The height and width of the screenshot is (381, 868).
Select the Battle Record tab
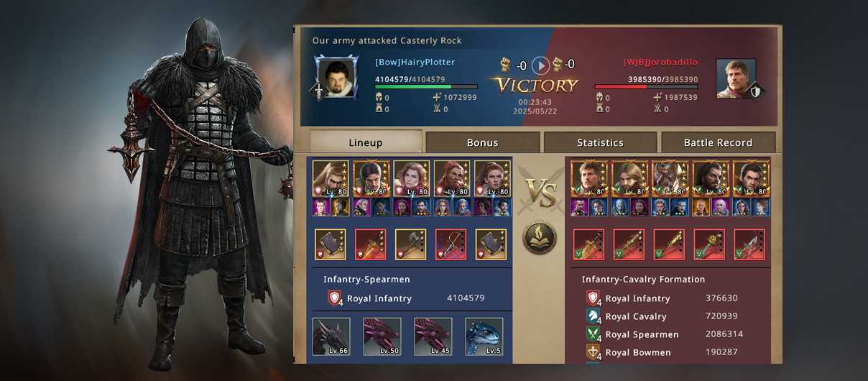click(x=719, y=142)
